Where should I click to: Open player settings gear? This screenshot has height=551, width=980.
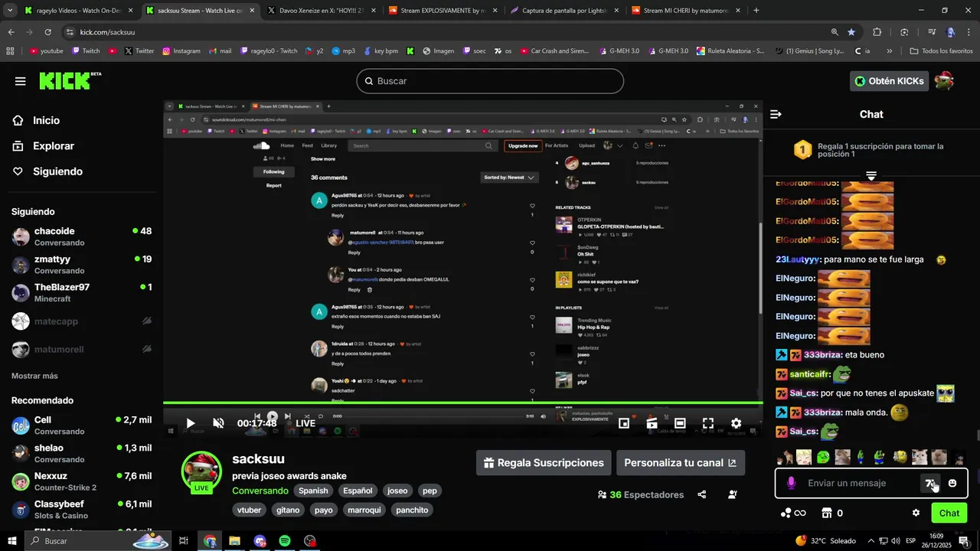click(736, 423)
